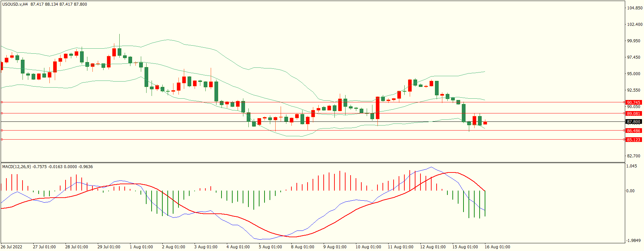Click the 16 Aug 01:00 date label

pos(497,247)
